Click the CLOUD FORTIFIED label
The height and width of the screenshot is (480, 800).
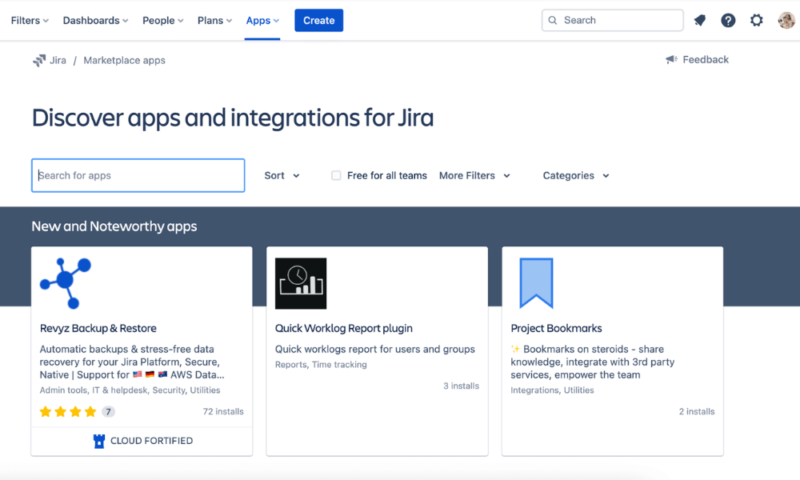(152, 441)
